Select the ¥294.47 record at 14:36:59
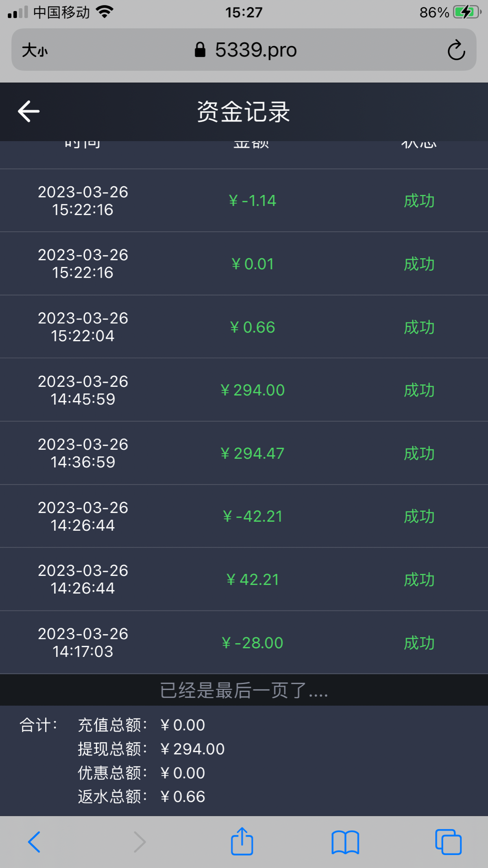488x868 pixels. (x=252, y=453)
